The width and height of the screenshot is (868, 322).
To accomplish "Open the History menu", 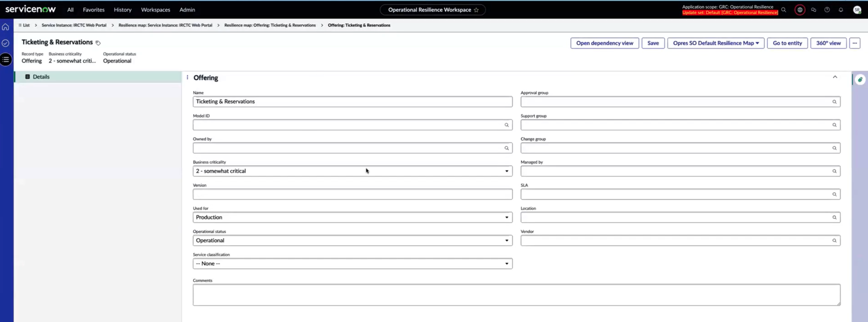I will pyautogui.click(x=123, y=10).
